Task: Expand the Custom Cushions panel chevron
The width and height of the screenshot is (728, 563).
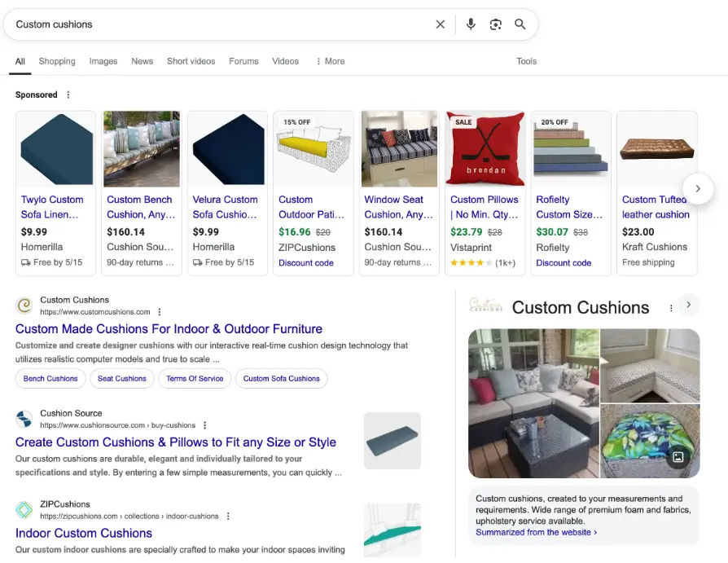Action: 688,305
